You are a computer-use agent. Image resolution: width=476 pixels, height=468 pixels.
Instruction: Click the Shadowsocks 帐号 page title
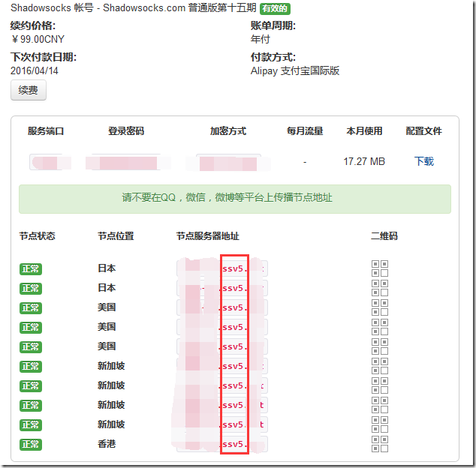pos(134,8)
